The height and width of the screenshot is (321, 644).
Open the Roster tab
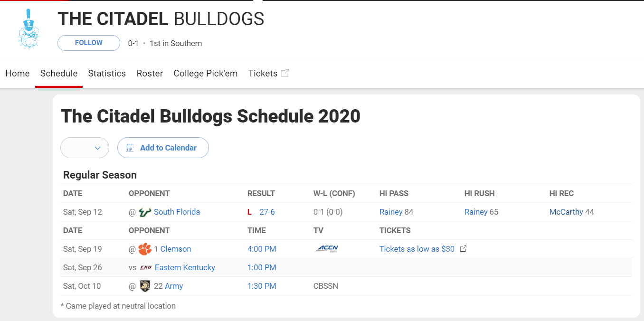click(x=150, y=73)
